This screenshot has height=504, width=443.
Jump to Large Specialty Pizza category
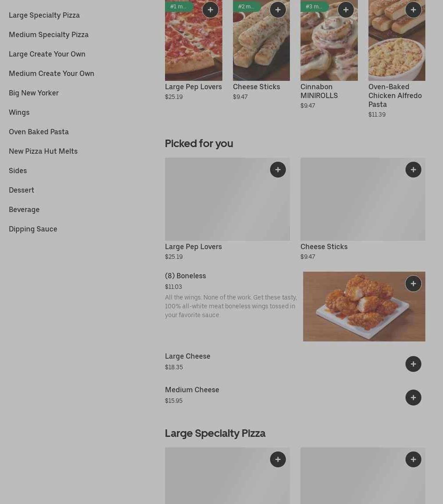pyautogui.click(x=44, y=15)
